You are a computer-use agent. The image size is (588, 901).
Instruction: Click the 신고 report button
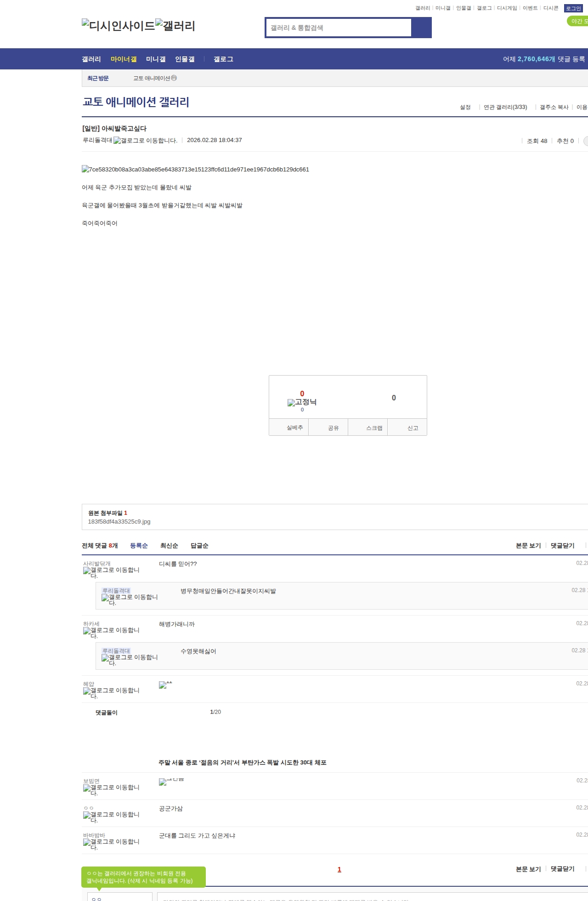[x=407, y=427]
